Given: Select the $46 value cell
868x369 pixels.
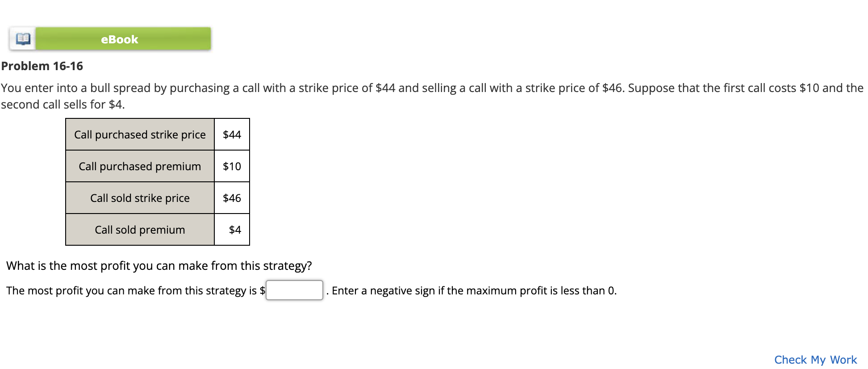Looking at the screenshot, I should point(232,198).
